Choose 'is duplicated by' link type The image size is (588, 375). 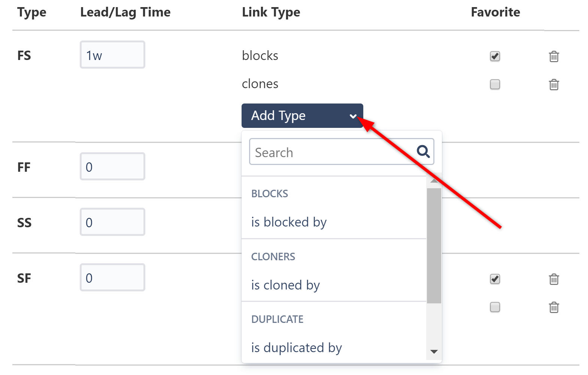tap(297, 348)
